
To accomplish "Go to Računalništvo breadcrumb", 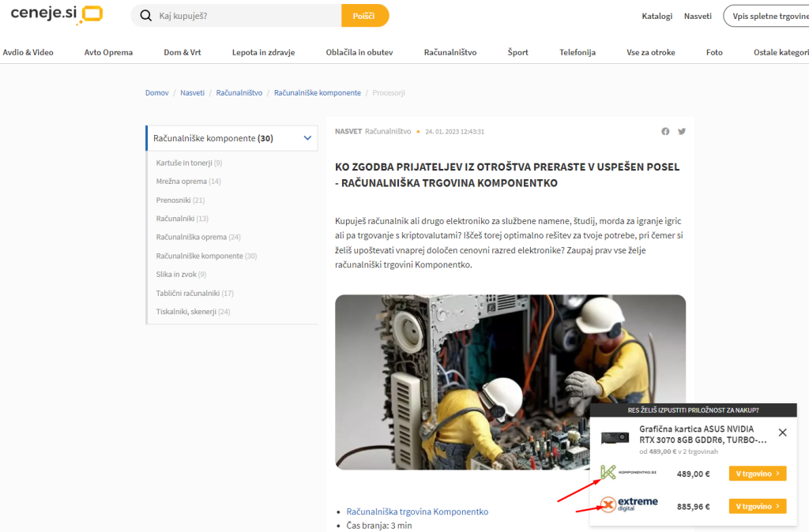I will (x=239, y=93).
